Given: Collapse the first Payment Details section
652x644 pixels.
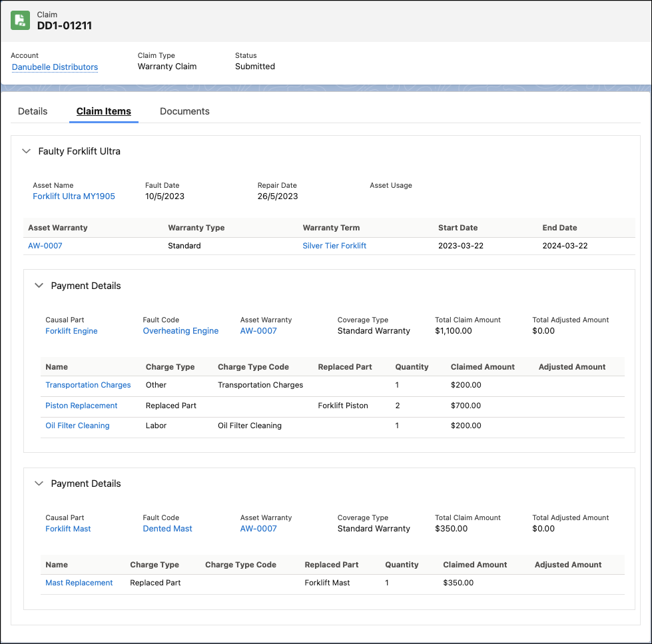Looking at the screenshot, I should pos(39,285).
